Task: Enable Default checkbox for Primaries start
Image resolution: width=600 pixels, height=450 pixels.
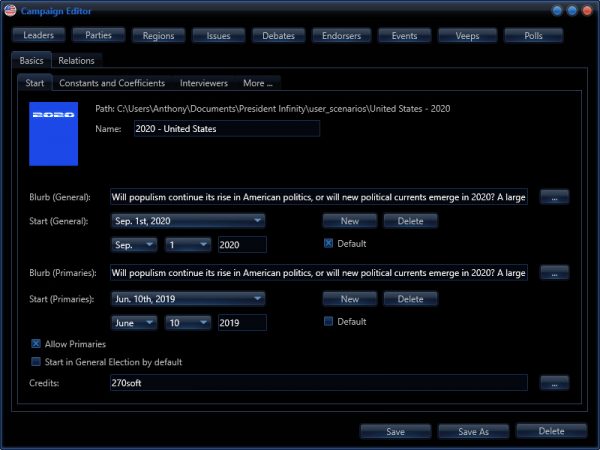Action: 329,322
